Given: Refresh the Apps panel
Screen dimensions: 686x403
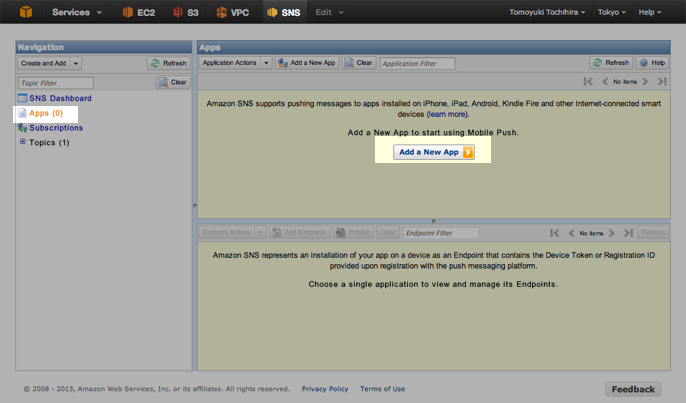Looking at the screenshot, I should (x=611, y=63).
